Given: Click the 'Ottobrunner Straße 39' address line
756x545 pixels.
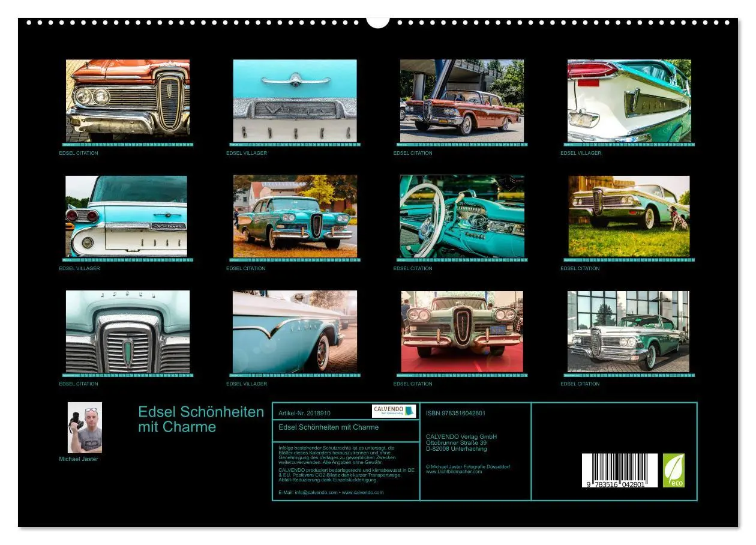Looking at the screenshot, I should (456, 442).
